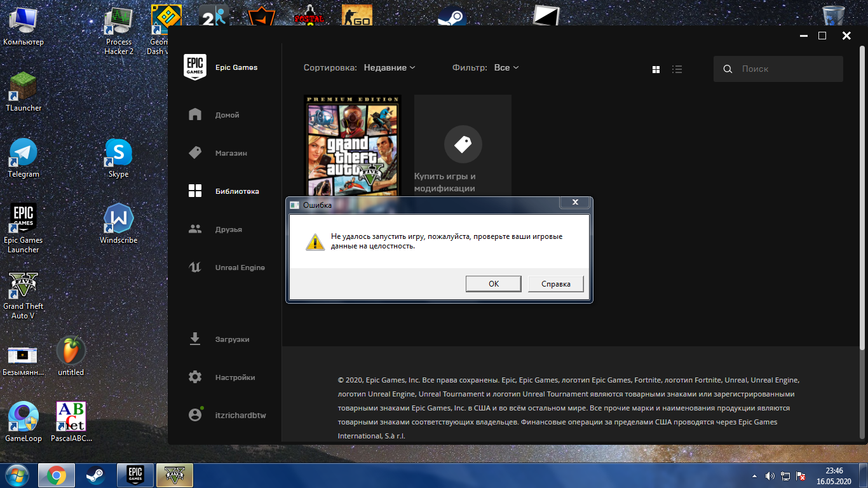Click OK in the Ошибка error dialog

(x=493, y=284)
